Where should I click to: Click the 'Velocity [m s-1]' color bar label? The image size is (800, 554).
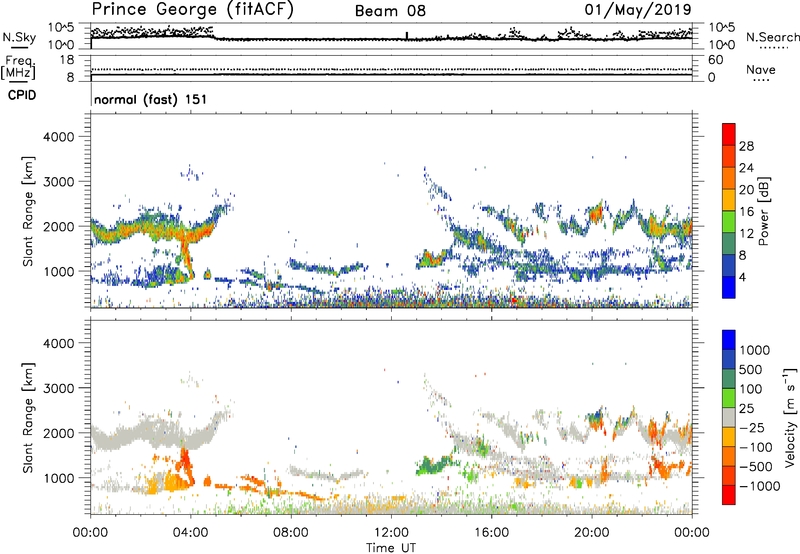[790, 417]
